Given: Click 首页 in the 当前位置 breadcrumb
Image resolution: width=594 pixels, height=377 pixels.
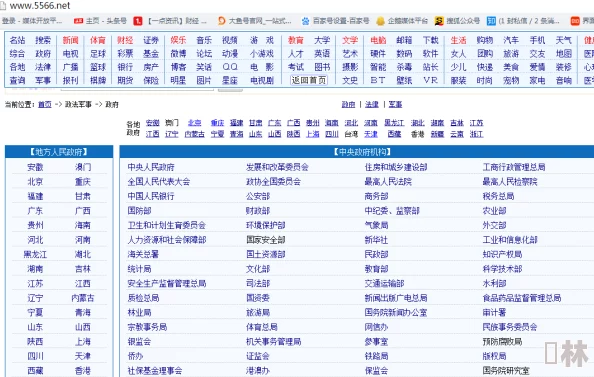Looking at the screenshot, I should tap(45, 105).
